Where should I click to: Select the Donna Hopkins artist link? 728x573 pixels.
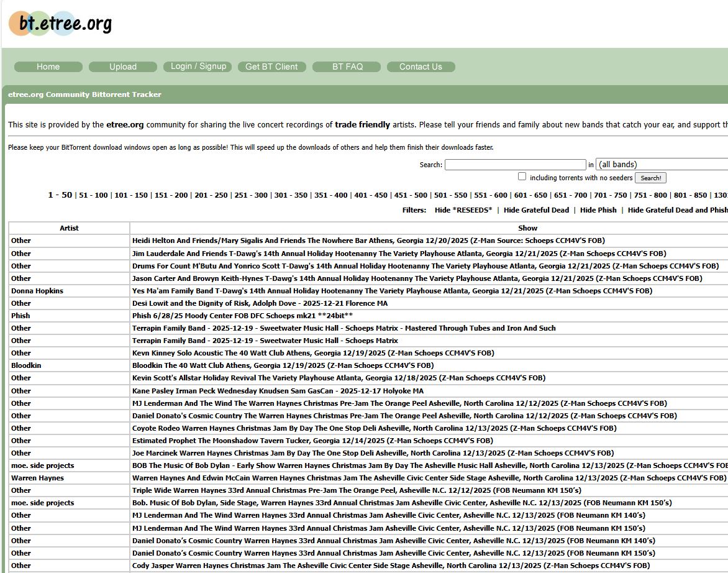[x=37, y=291]
